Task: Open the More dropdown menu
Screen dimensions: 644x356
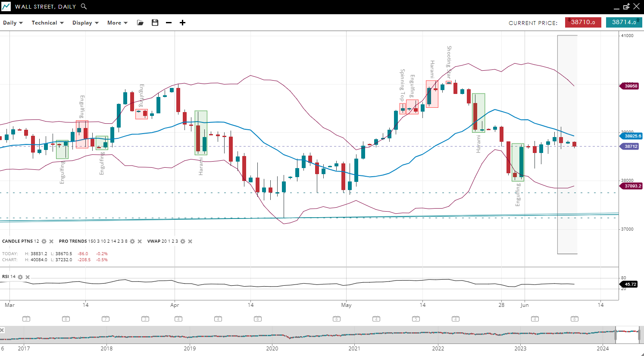Action: point(117,23)
